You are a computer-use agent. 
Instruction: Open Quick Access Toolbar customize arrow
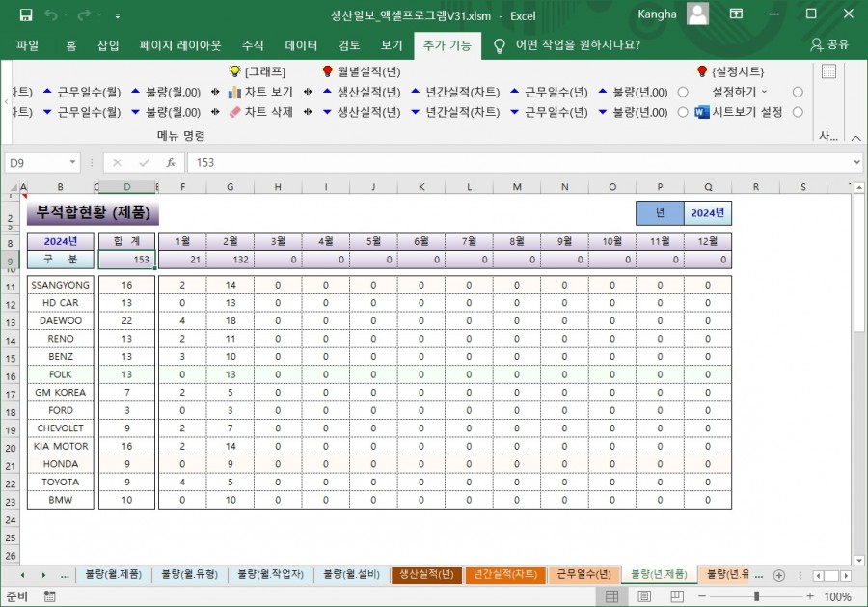118,16
